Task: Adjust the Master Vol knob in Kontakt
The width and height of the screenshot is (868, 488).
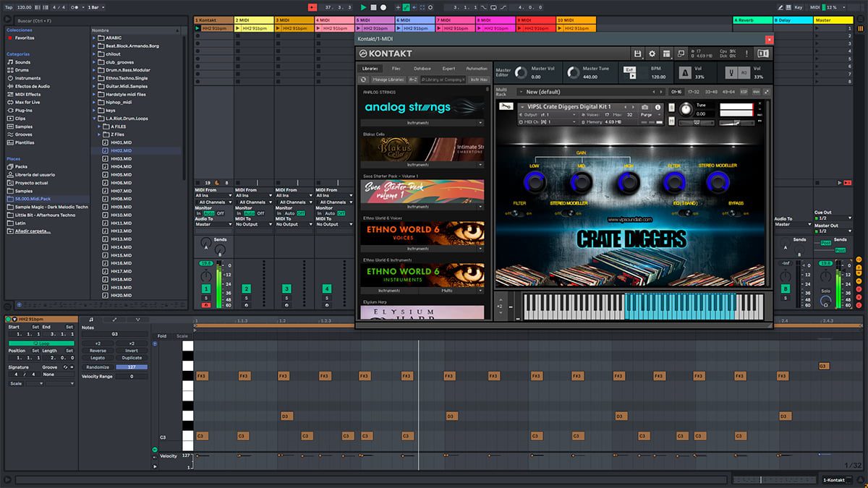Action: [x=520, y=72]
